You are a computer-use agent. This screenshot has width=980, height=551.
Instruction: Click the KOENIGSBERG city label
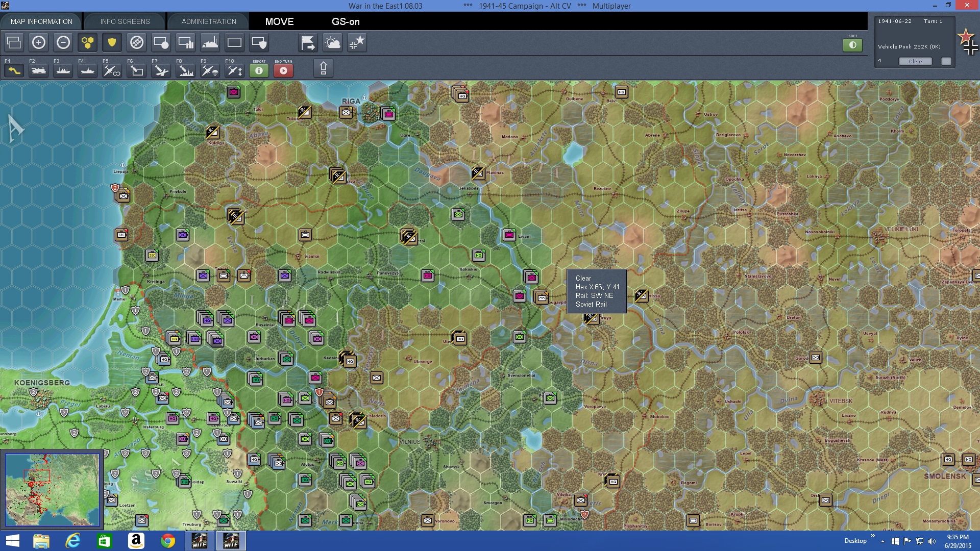42,383
